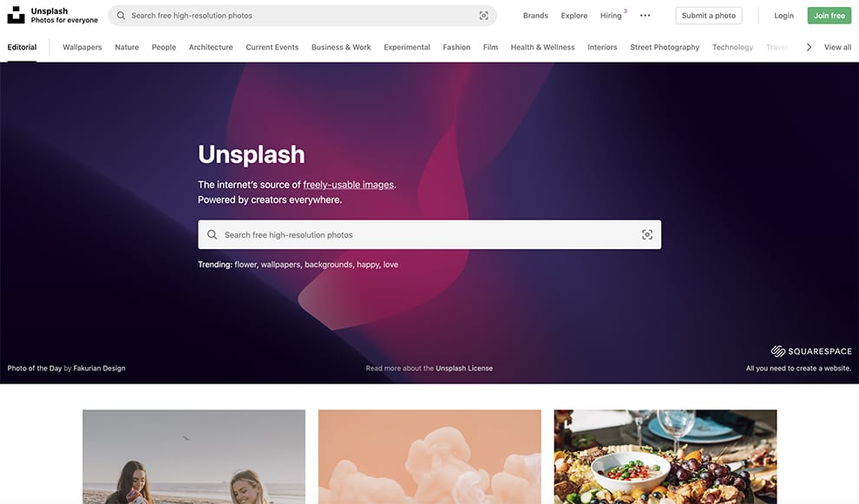Click the hero search magnifier icon
Image resolution: width=859 pixels, height=504 pixels.
click(212, 234)
